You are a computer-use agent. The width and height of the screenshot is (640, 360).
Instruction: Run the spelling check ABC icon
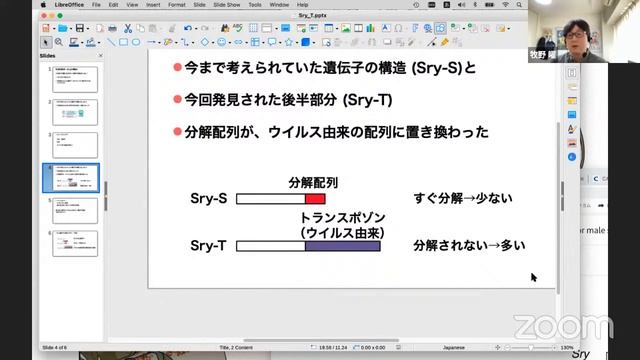(x=238, y=28)
